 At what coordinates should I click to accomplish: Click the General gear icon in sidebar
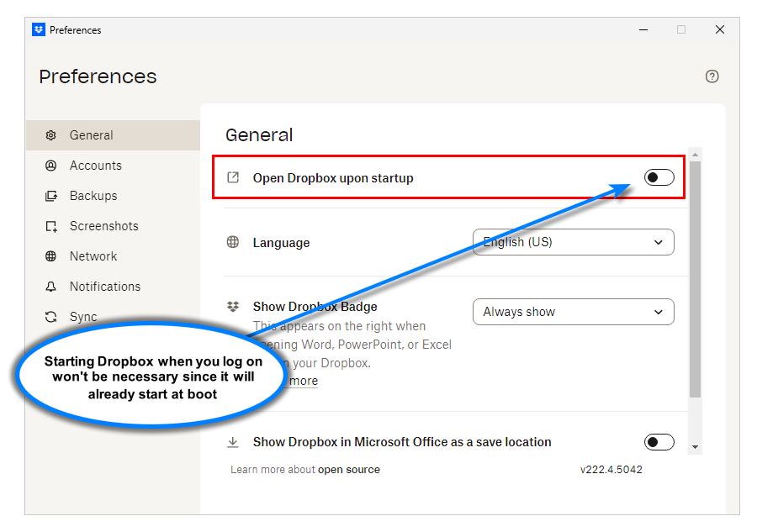51,135
